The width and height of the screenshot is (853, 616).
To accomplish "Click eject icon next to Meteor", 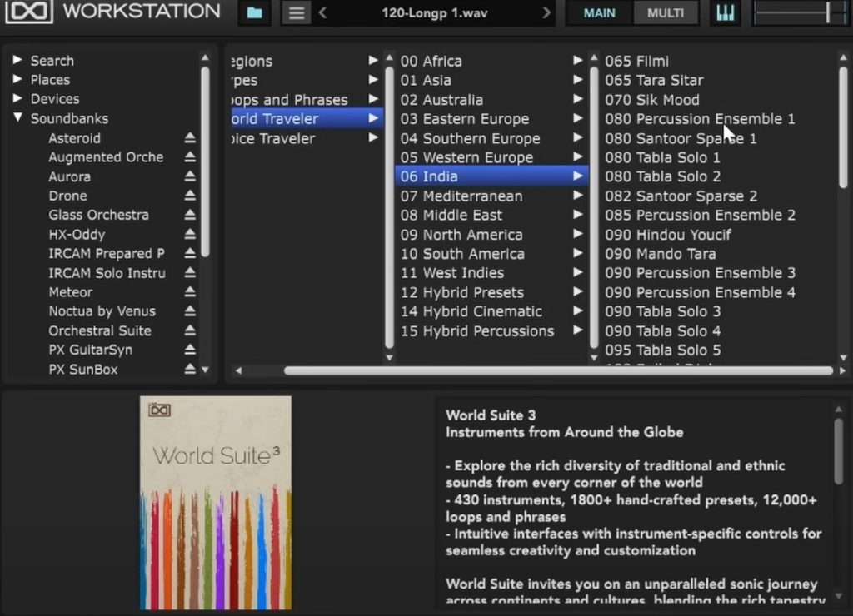I will click(190, 292).
